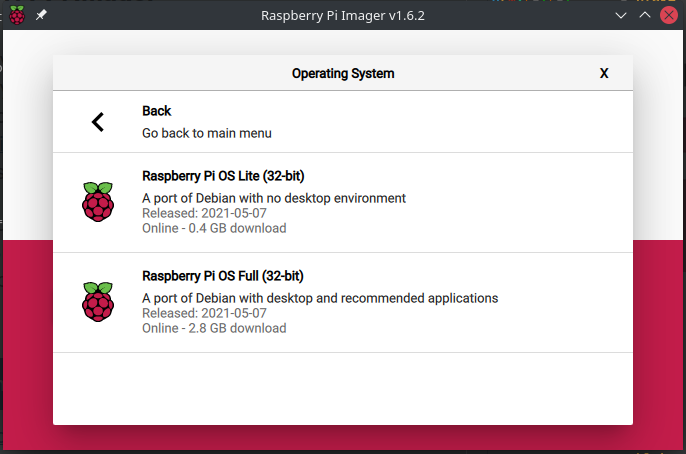Click the "Online - 2.8 GB download" text
Screen dimensions: 686x454
click(214, 328)
